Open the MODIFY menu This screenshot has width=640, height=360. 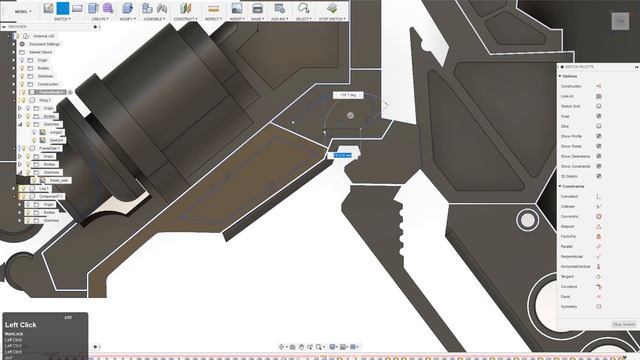click(x=127, y=19)
